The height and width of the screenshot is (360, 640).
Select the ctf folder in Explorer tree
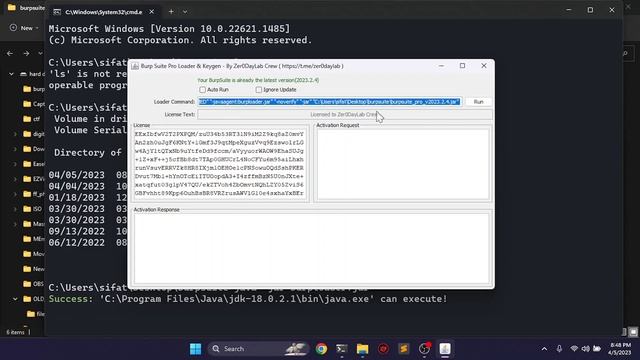32,119
